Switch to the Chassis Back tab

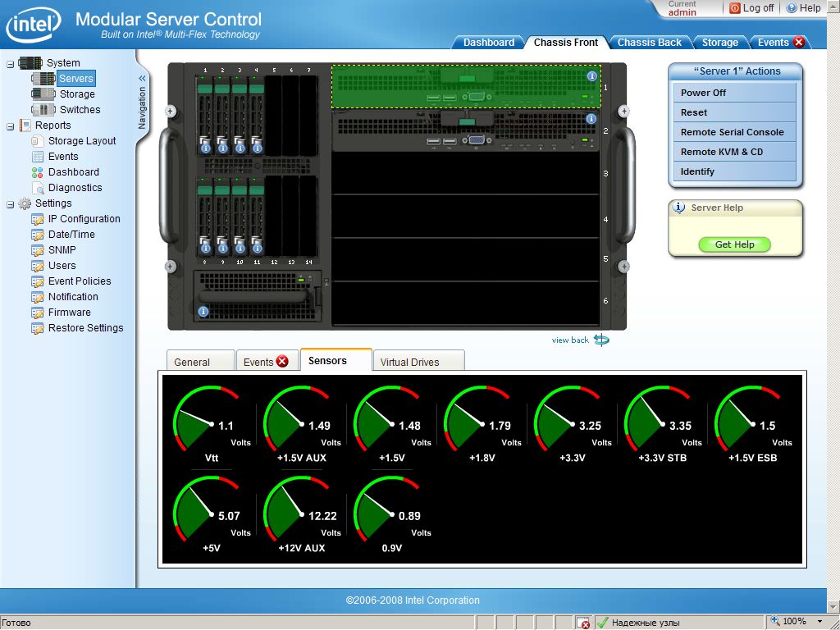649,43
